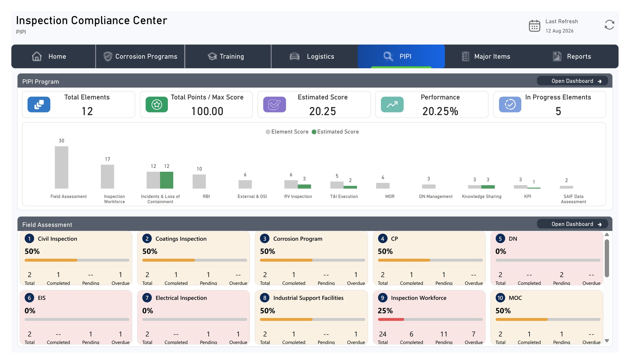The width and height of the screenshot is (630, 364).
Task: Click the Performance trend arrow icon
Action: click(x=392, y=105)
